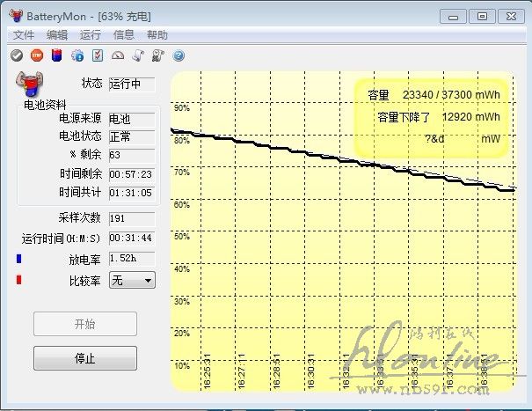This screenshot has height=411, width=532.
Task: Open battery information via blue battery icon
Action: click(x=56, y=55)
